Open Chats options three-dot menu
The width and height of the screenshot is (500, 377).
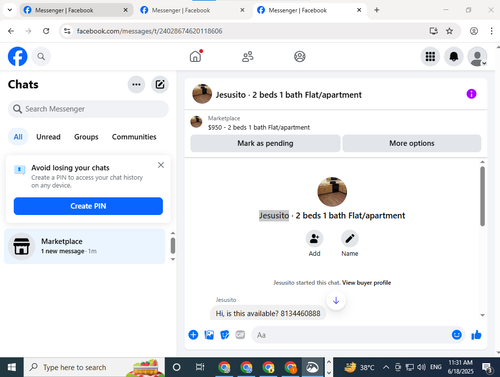[x=136, y=84]
